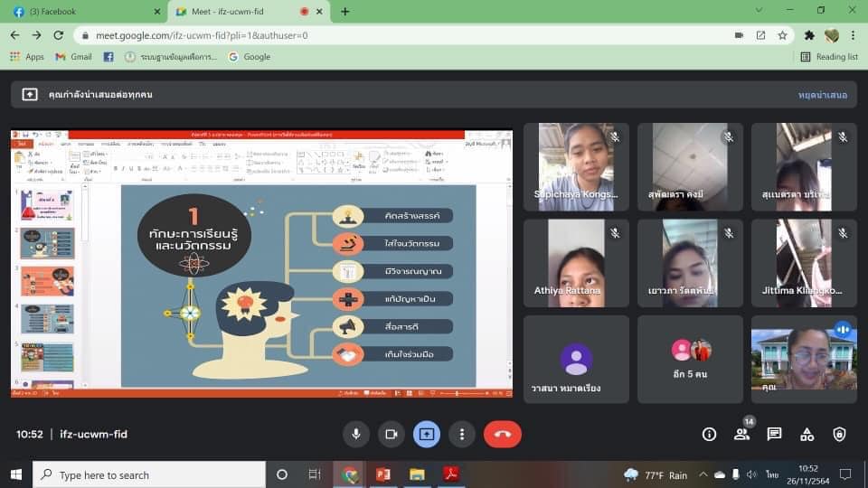Viewport: 868px width, 488px height.
Task: Toggle the microphone in Meet controls
Action: click(355, 434)
